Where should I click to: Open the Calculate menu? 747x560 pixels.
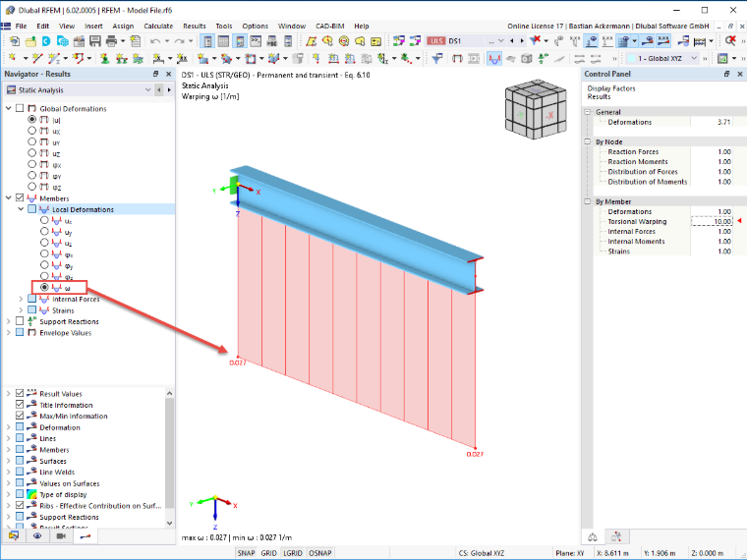pyautogui.click(x=158, y=27)
